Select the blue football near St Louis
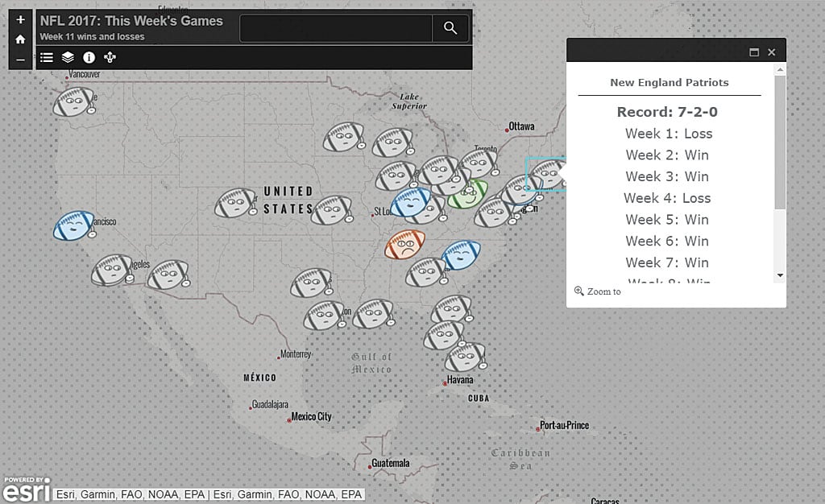 [410, 202]
